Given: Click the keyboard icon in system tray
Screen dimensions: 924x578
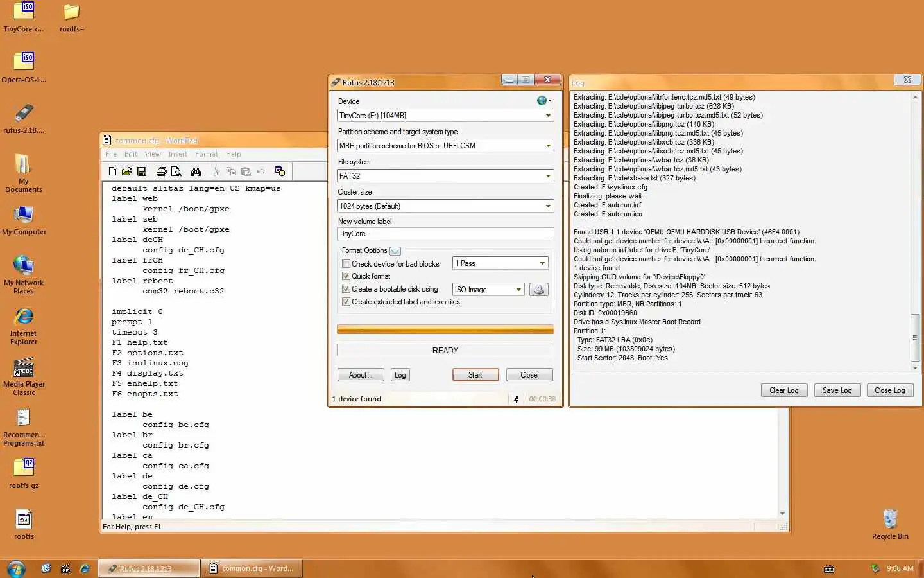Looking at the screenshot, I should pyautogui.click(x=829, y=568).
